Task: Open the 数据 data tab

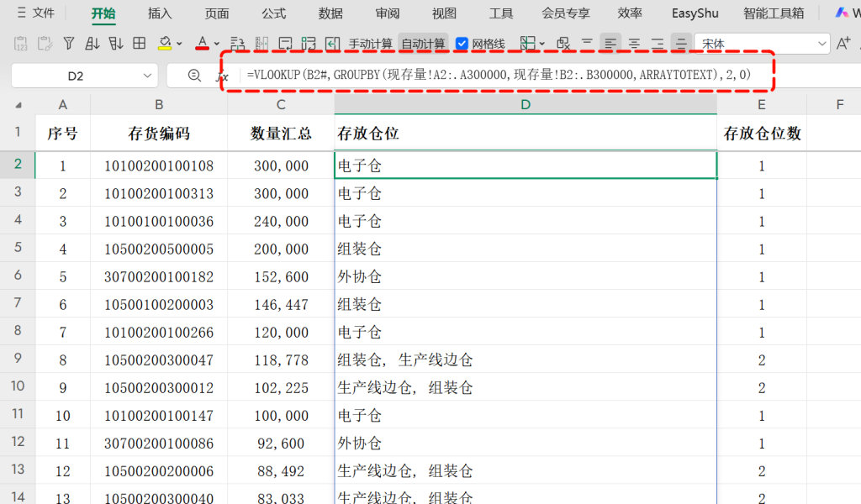Action: click(330, 13)
